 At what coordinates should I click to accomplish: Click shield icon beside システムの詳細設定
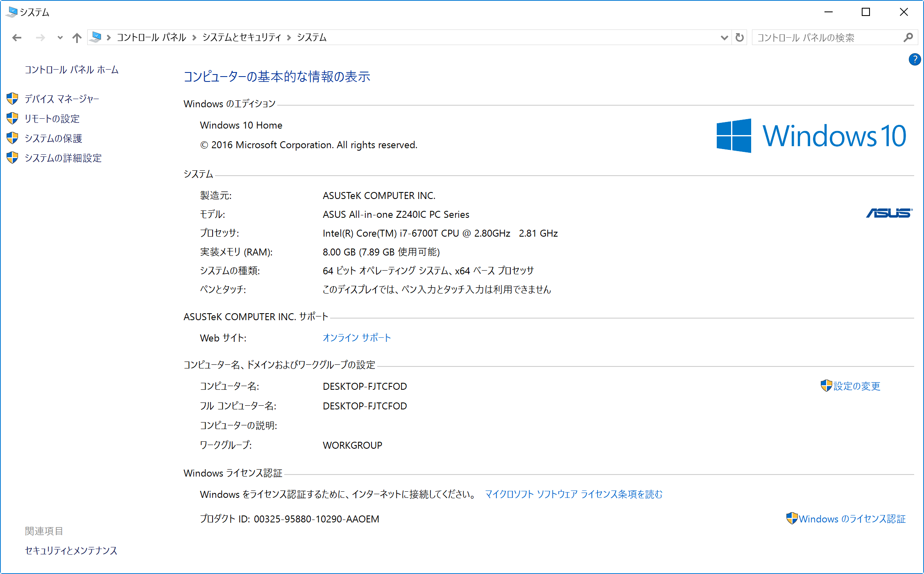tap(12, 157)
